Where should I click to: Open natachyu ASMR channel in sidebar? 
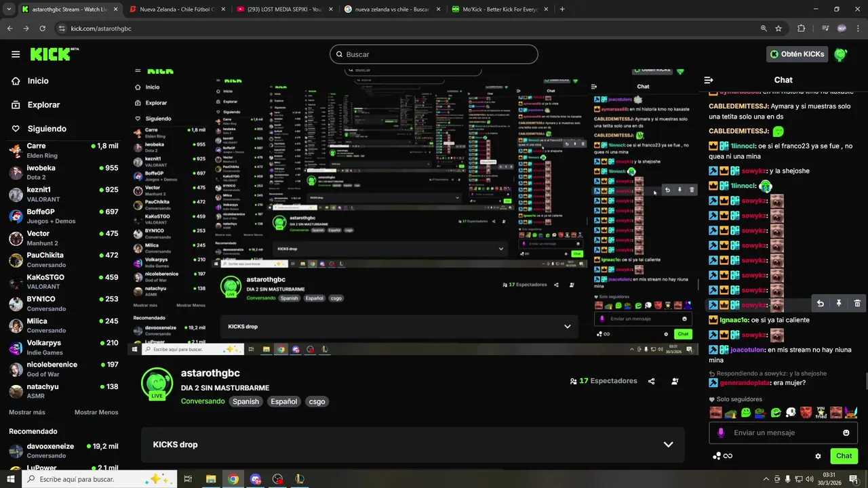coord(63,391)
